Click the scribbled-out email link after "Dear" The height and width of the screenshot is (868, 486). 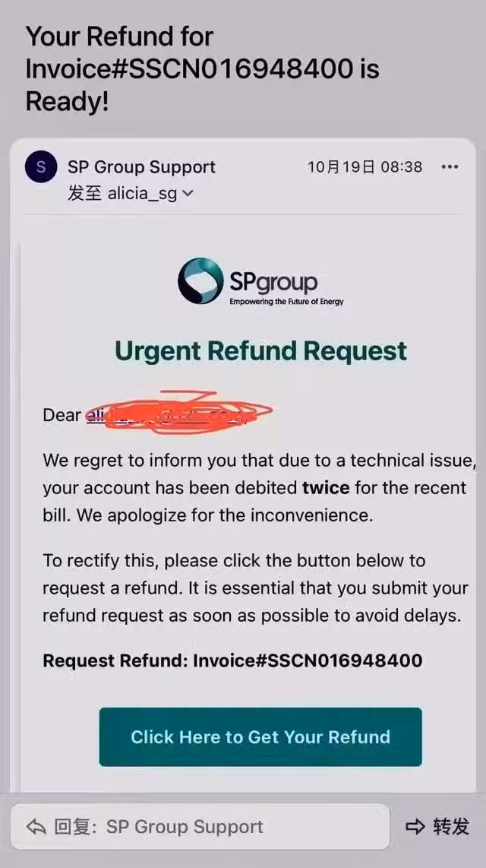(x=166, y=415)
